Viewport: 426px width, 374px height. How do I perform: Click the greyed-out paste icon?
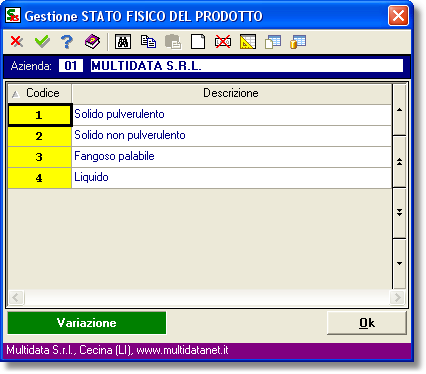(x=173, y=42)
